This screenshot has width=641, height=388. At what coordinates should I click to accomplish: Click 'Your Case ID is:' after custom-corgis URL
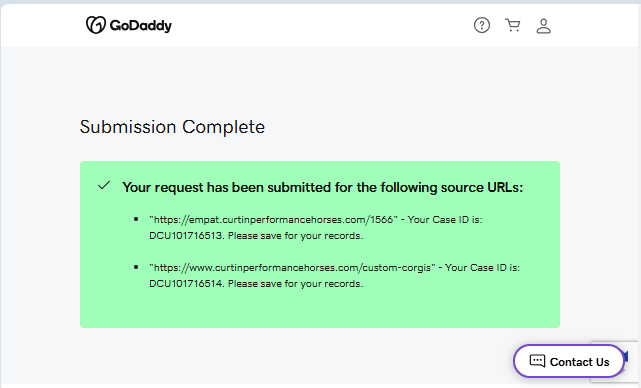point(482,268)
